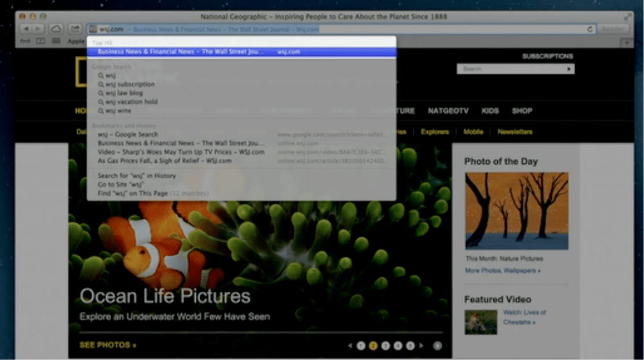Click the next slide arrow in the slideshow
The width and height of the screenshot is (644, 360).
pos(421,346)
